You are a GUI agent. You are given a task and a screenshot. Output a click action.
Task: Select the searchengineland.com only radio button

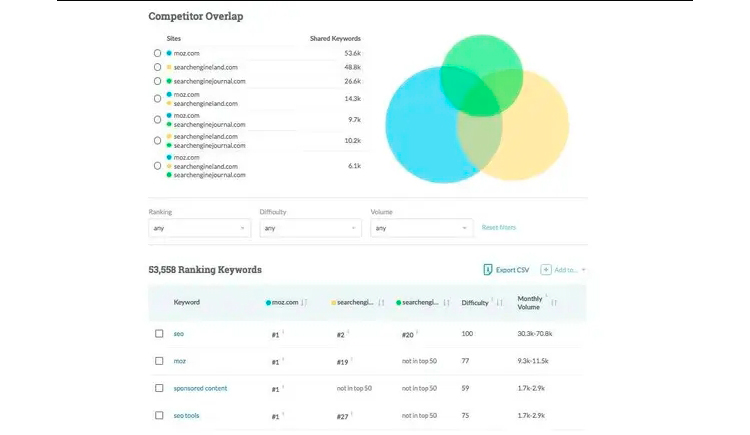158,66
